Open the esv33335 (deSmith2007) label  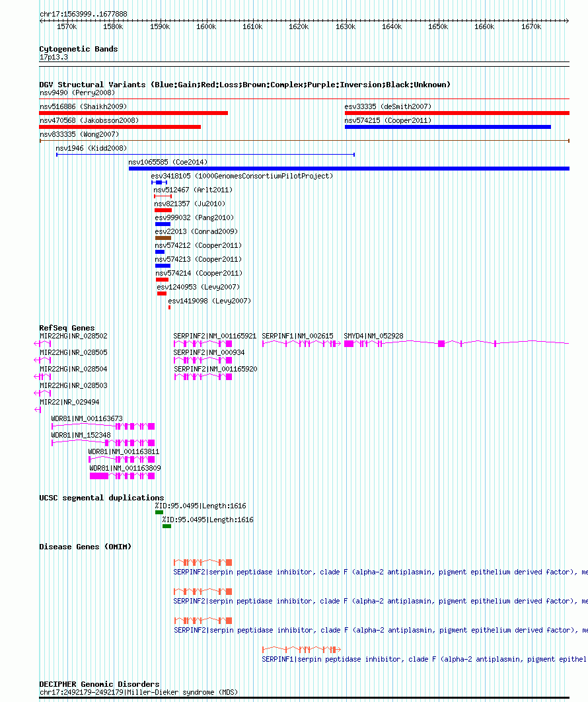(388, 106)
